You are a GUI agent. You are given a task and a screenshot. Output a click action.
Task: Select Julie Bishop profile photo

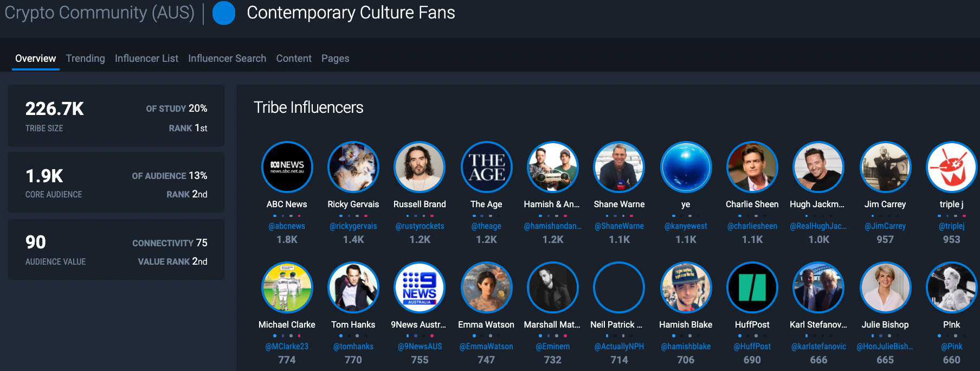click(x=885, y=287)
